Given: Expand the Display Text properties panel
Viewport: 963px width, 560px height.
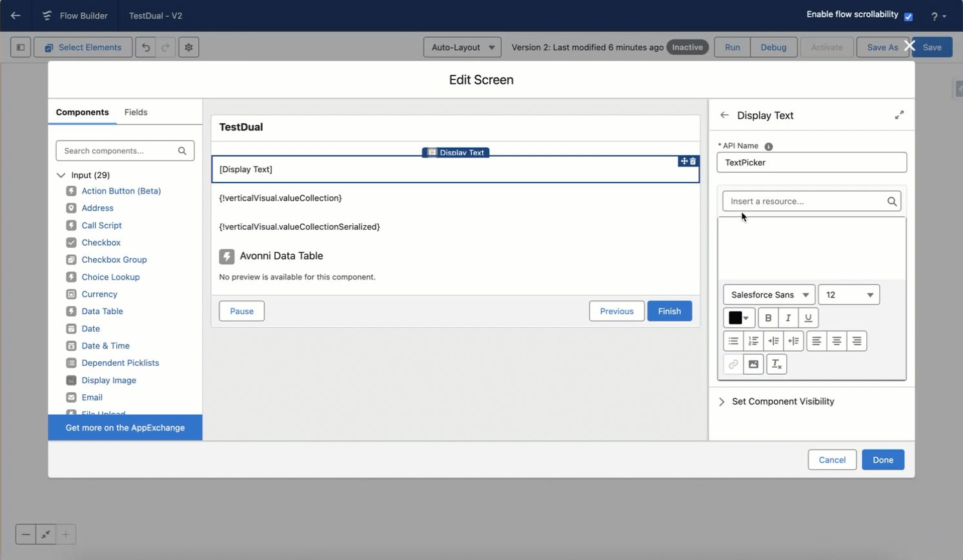Looking at the screenshot, I should [x=899, y=115].
